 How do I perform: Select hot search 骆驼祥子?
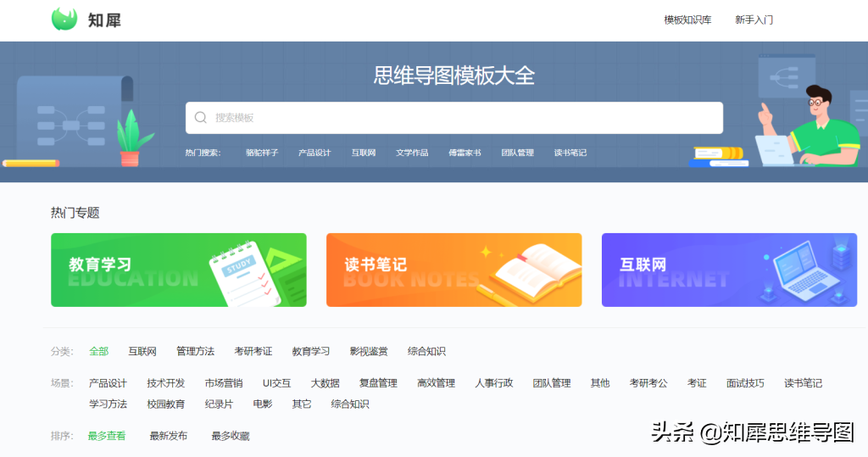[262, 153]
